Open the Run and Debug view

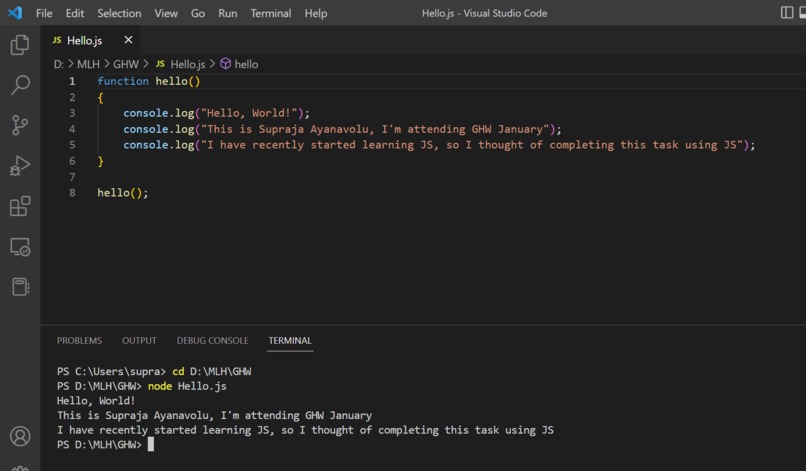[20, 166]
